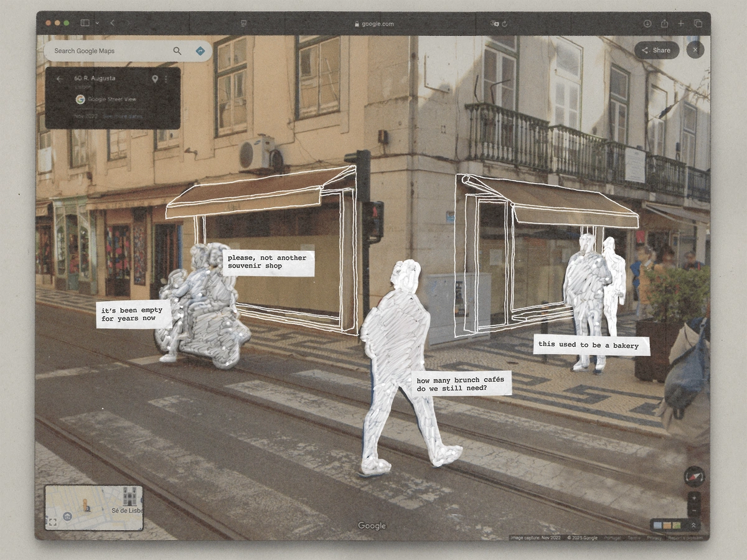Toggle the Safari sidebar button

click(85, 23)
